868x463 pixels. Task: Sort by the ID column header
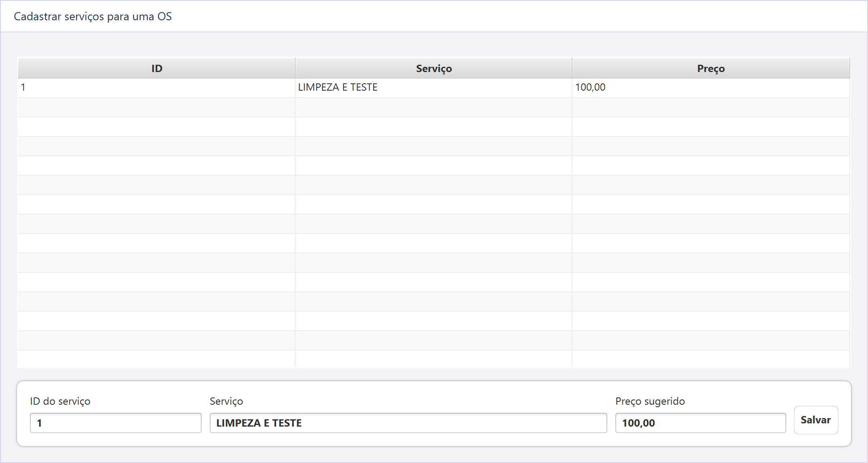point(156,68)
